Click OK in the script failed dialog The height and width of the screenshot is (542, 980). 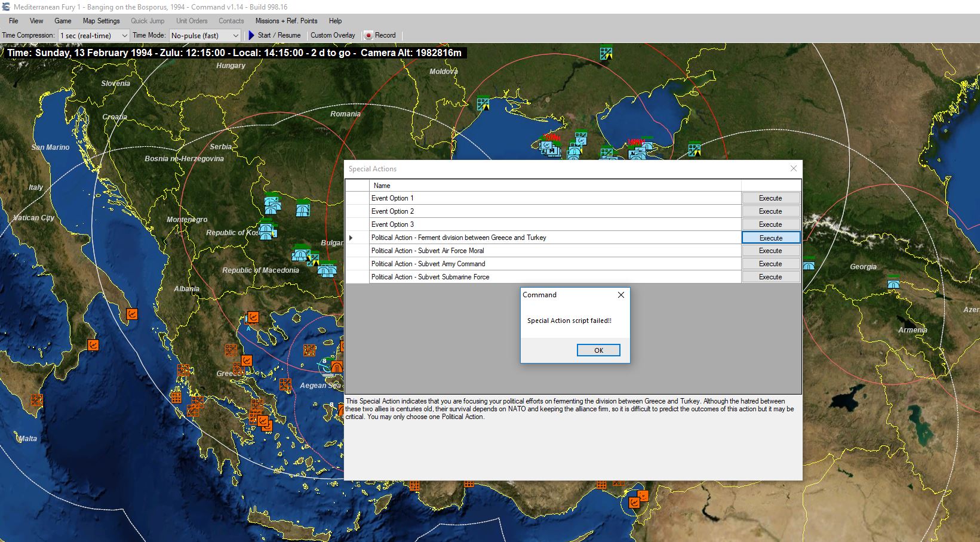click(x=598, y=350)
